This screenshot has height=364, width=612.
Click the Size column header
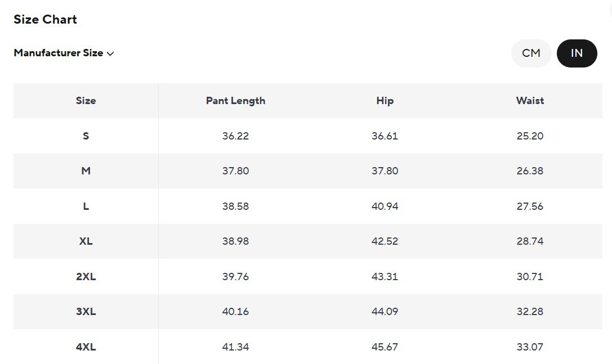86,101
